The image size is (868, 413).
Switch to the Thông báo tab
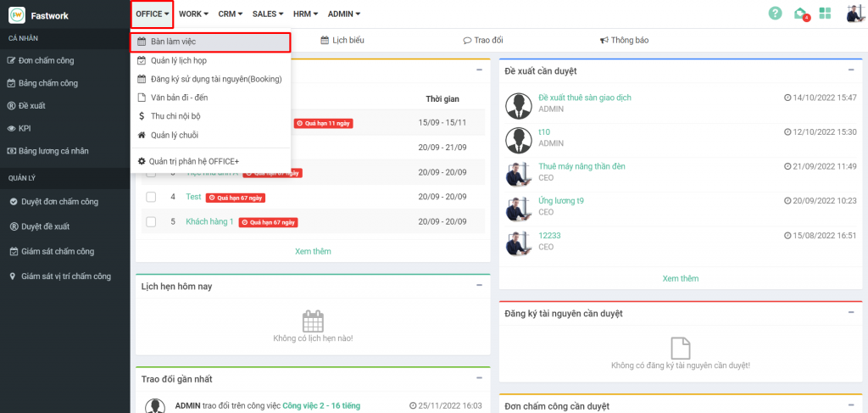coord(624,40)
